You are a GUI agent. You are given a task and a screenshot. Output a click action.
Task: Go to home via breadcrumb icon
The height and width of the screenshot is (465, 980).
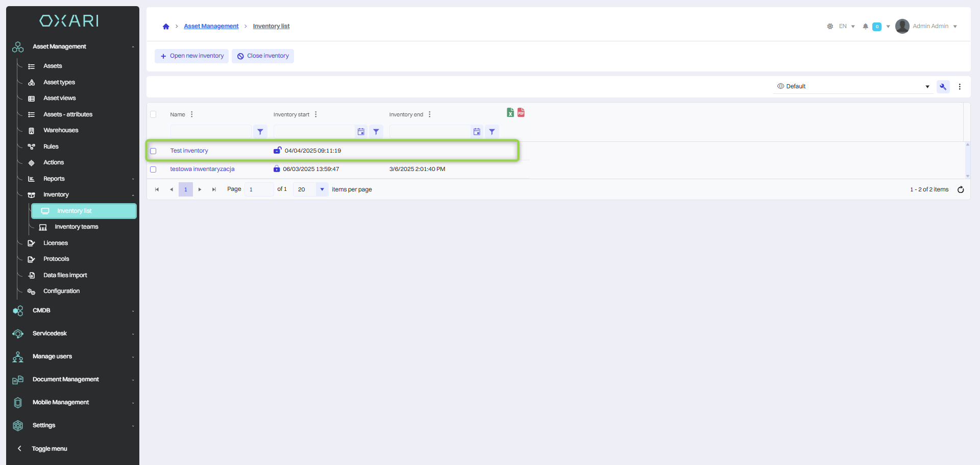(166, 27)
